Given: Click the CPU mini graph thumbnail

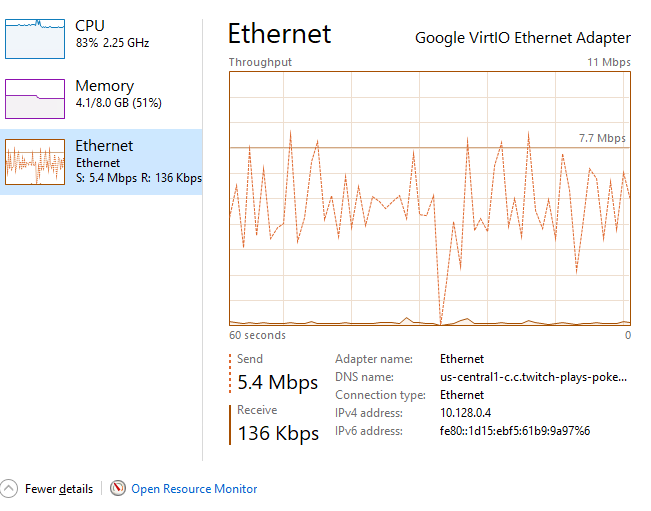Looking at the screenshot, I should [35, 38].
